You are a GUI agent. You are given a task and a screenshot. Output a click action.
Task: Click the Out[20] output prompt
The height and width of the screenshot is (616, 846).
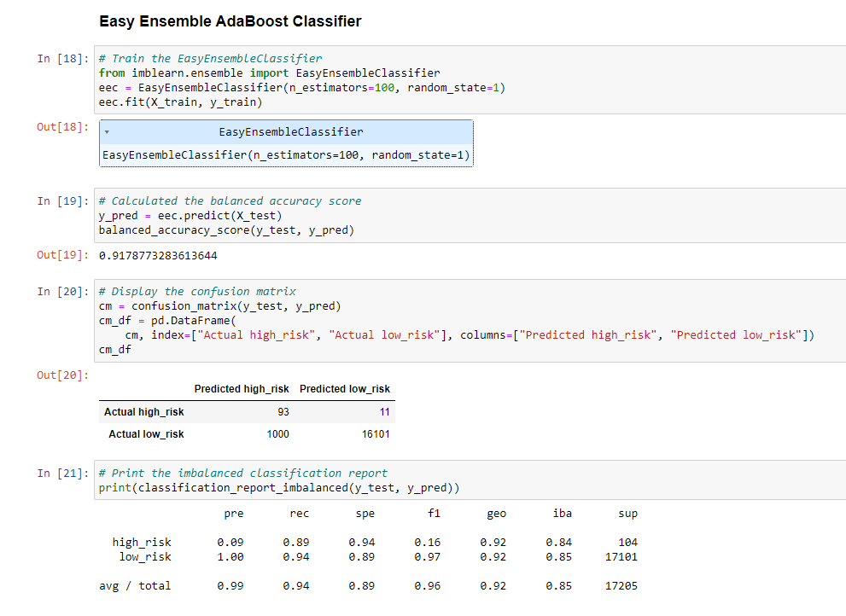coord(62,375)
